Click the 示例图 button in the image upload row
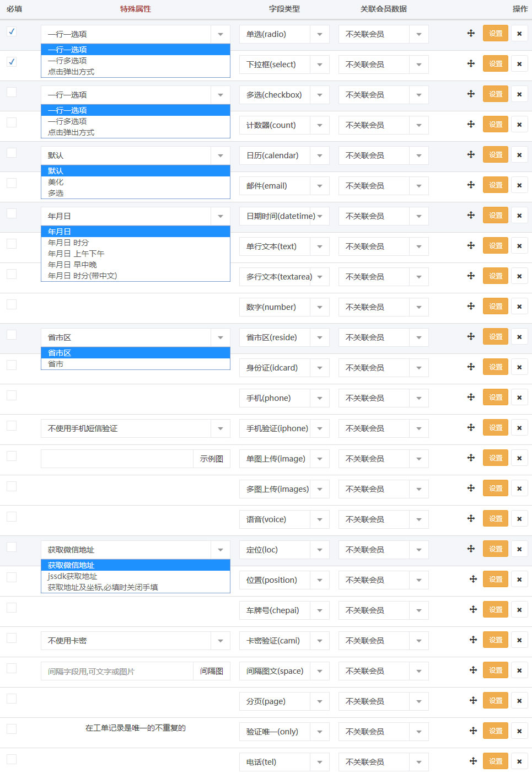Screen dimensions: 532x778 pos(212,458)
